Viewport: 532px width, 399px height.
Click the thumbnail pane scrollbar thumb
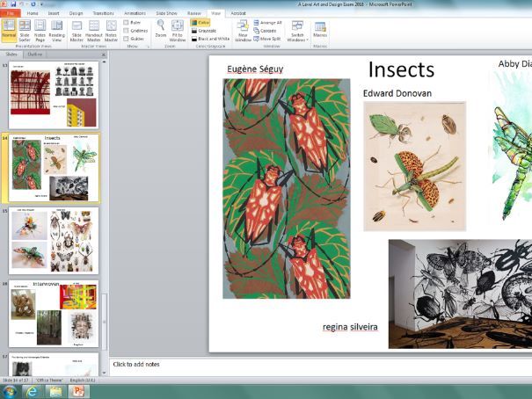click(104, 322)
